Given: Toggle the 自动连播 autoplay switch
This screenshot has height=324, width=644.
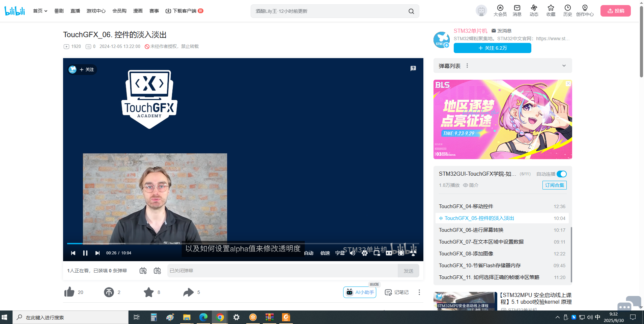Looking at the screenshot, I should click(x=561, y=174).
